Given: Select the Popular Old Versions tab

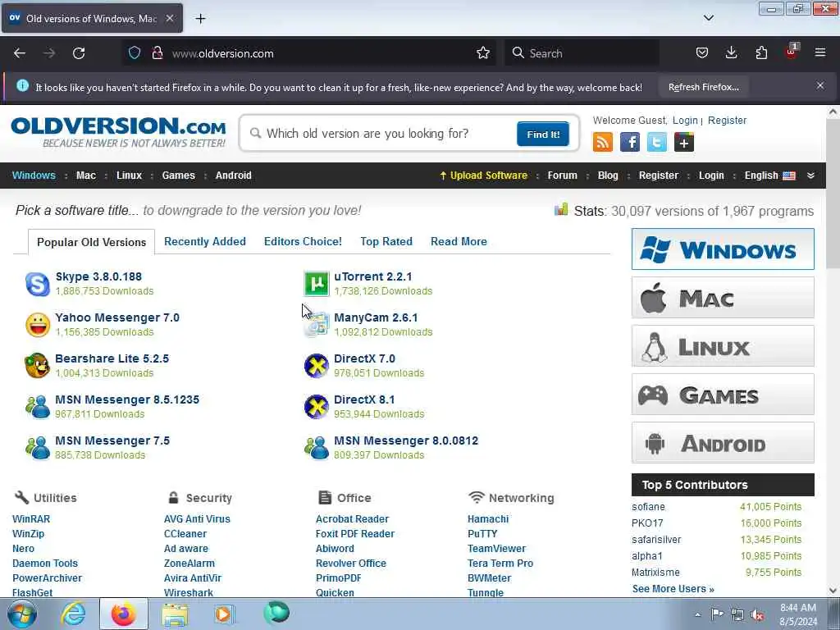Looking at the screenshot, I should (x=92, y=242).
